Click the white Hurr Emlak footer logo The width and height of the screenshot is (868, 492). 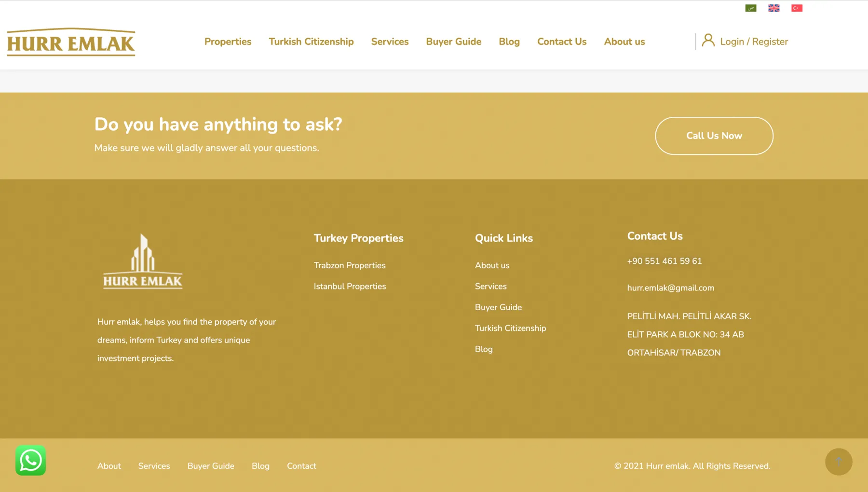pos(143,261)
